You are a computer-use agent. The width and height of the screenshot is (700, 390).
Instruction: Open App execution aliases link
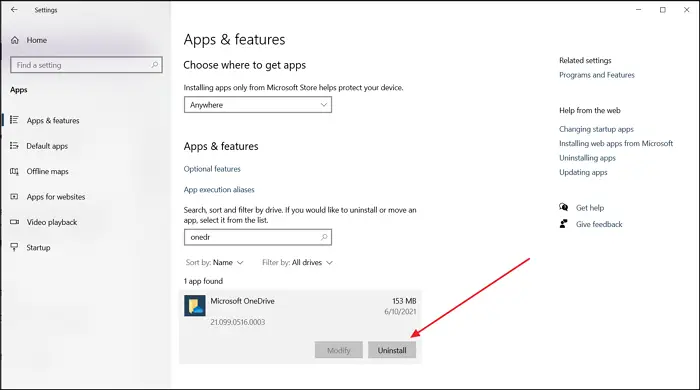pyautogui.click(x=219, y=190)
